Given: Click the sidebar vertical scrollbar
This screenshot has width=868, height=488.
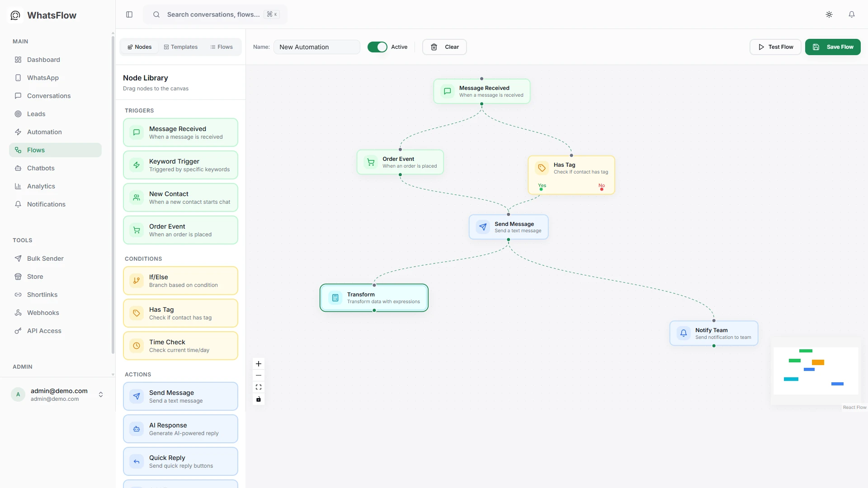Looking at the screenshot, I should [113, 194].
